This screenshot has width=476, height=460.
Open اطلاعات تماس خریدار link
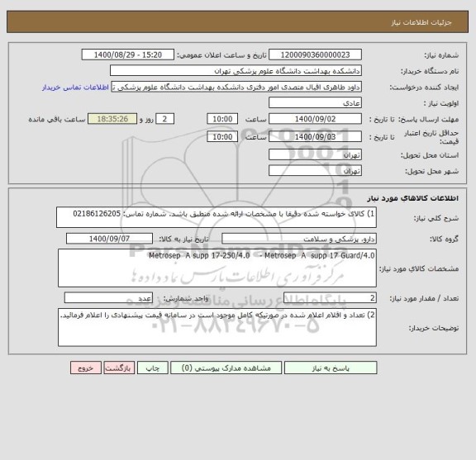click(75, 88)
